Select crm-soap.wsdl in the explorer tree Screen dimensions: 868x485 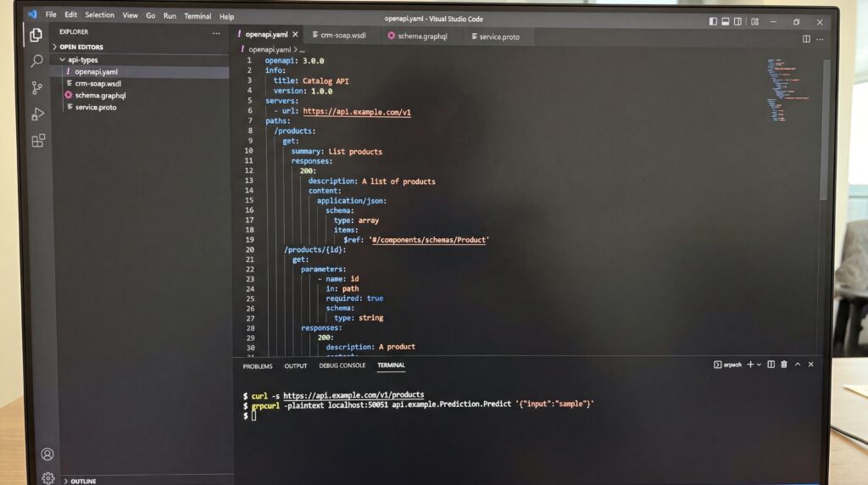[97, 84]
